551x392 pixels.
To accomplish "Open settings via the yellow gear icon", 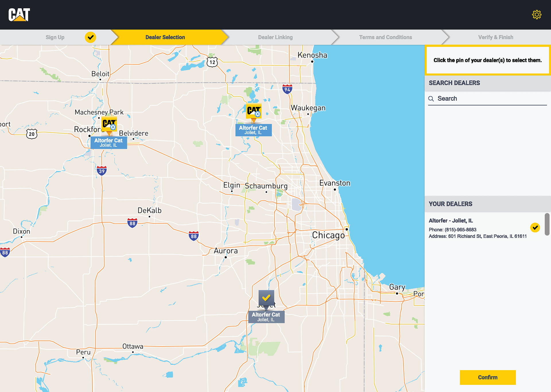I will (x=536, y=15).
